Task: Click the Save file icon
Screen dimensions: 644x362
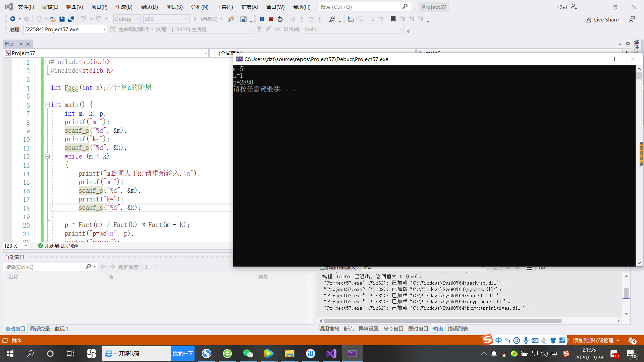Action: 62,19
